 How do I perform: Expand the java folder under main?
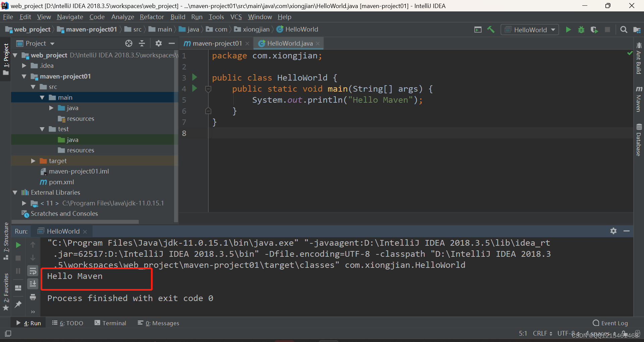coord(51,108)
